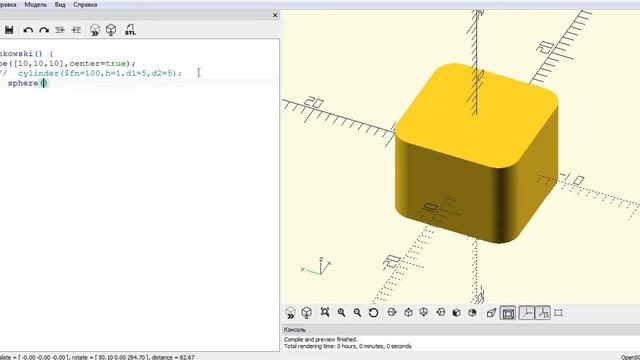Switch to the Right view
The image size is (640, 360).
tap(392, 312)
